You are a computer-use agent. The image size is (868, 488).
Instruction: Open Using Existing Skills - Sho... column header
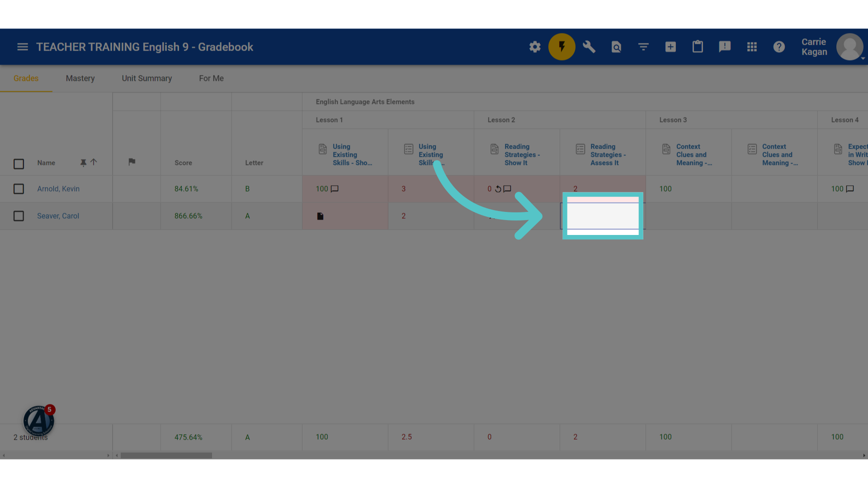coord(353,155)
